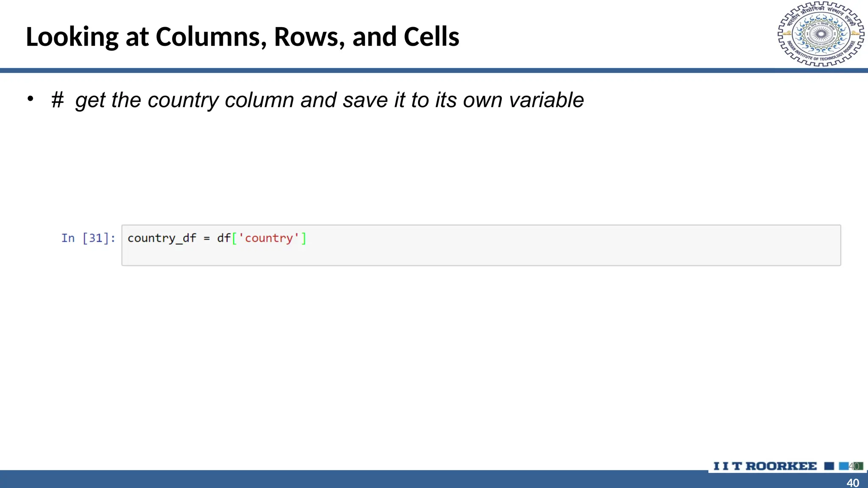This screenshot has width=868, height=488.
Task: Click the 'country_df' variable name in code
Action: pyautogui.click(x=161, y=238)
